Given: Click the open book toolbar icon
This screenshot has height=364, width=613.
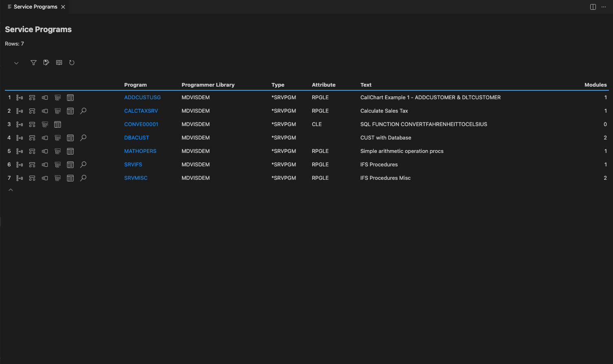Looking at the screenshot, I should 59,63.
